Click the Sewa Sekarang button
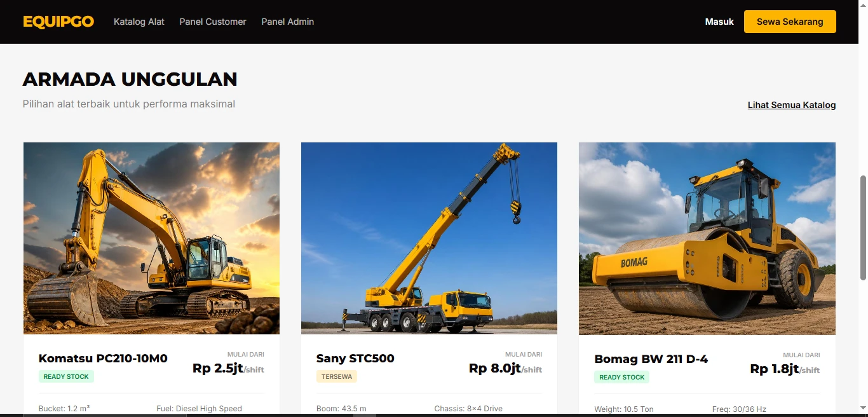Image resolution: width=868 pixels, height=417 pixels. tap(790, 22)
